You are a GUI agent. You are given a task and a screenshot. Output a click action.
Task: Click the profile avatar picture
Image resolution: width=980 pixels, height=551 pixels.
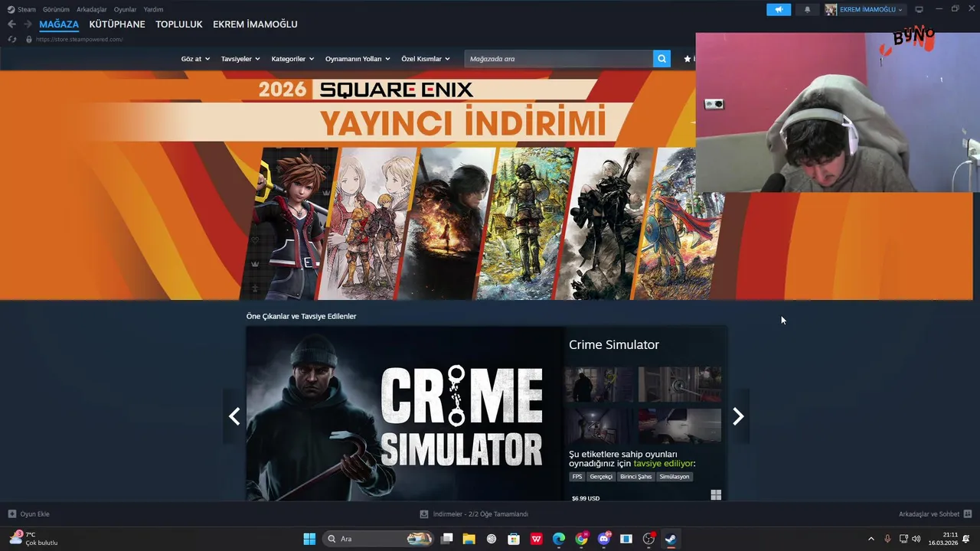point(831,9)
